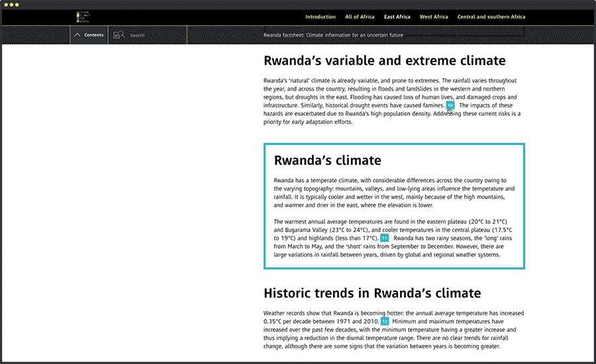Viewport: 596px width, 364px height.
Task: Expand the Contents panel
Action: click(x=93, y=35)
